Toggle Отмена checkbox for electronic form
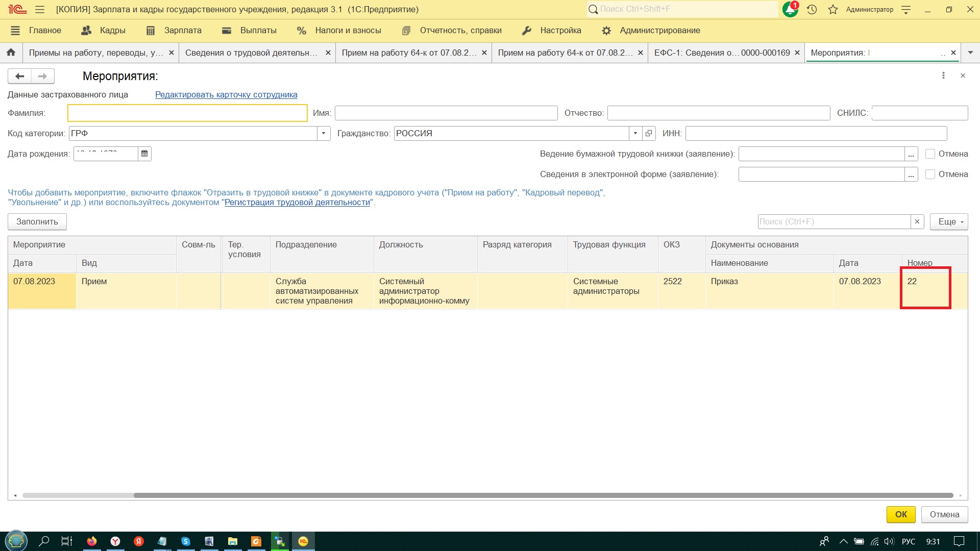This screenshot has width=980, height=551. click(x=930, y=174)
